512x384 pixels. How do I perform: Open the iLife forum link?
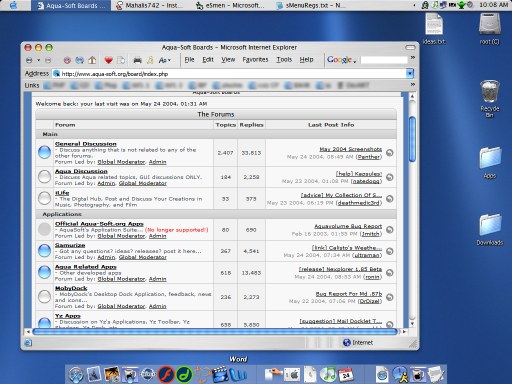[x=62, y=193]
